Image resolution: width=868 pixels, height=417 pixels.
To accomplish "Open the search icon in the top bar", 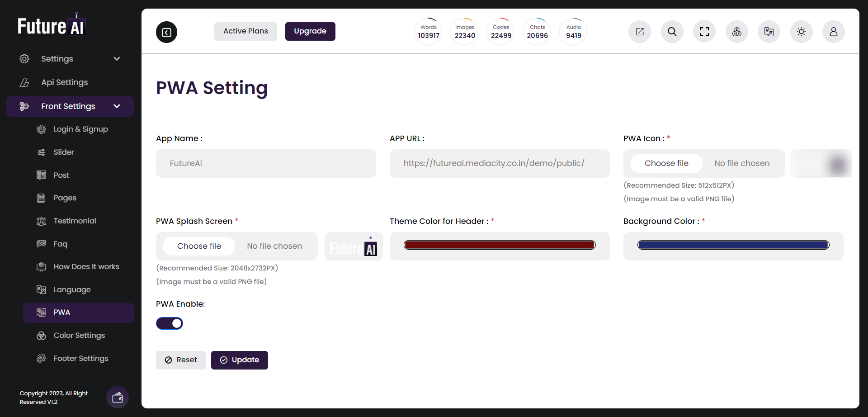I will (672, 32).
